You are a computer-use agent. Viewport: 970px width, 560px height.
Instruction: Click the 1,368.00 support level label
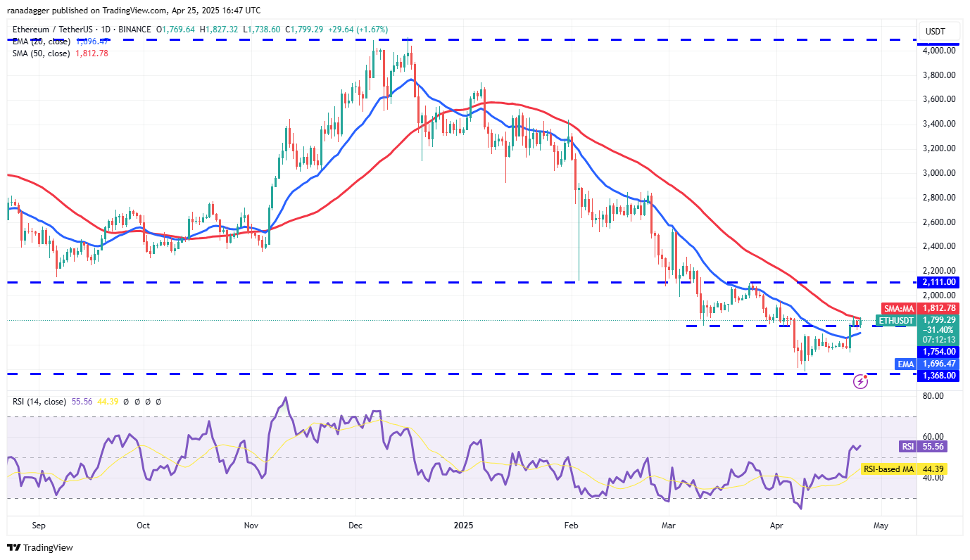coord(939,375)
